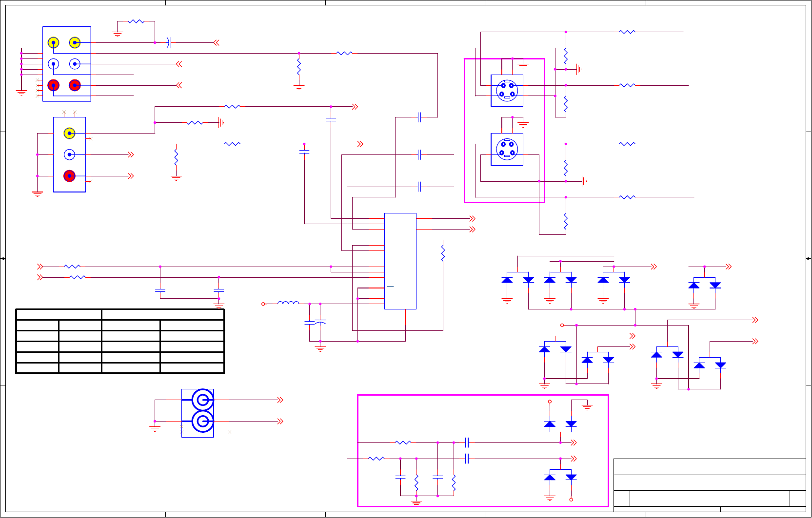Select lower coaxial jack in dual coax connector
This screenshot has height=518, width=812.
click(x=202, y=422)
